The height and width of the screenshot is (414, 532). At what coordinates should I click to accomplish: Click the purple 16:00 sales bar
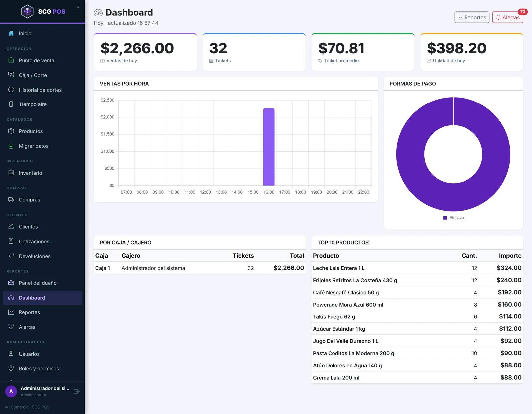pyautogui.click(x=269, y=147)
